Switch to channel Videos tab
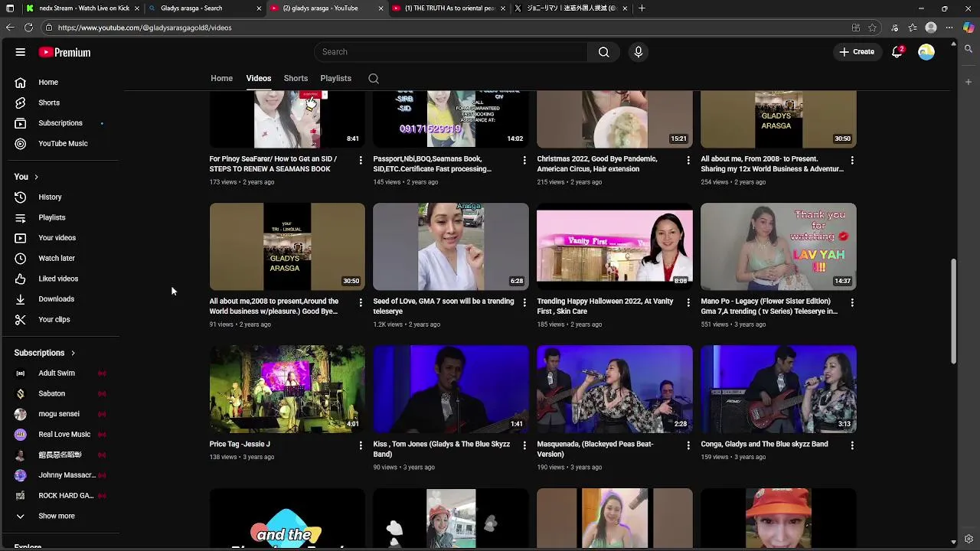The height and width of the screenshot is (551, 980). 259,78
